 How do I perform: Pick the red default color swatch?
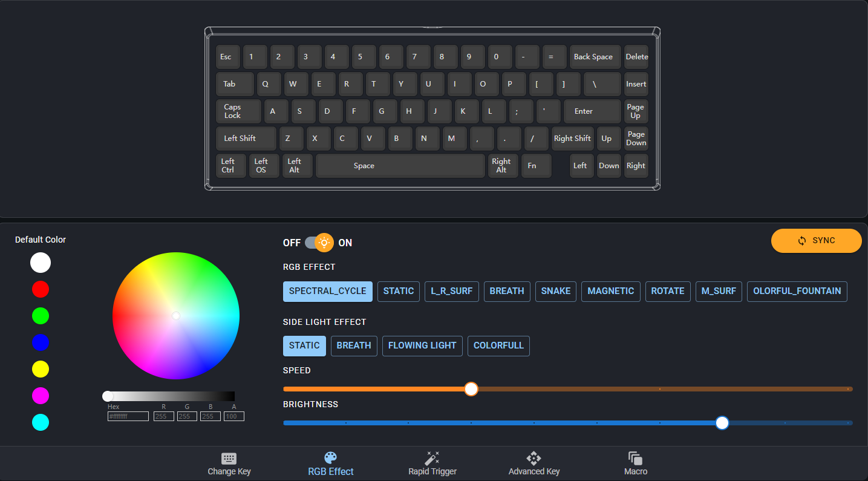point(41,289)
